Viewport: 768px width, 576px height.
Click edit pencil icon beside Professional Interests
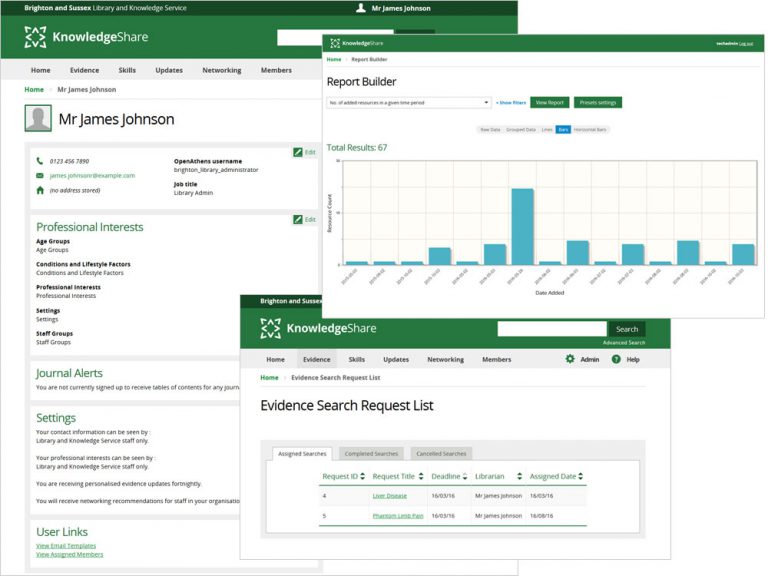coord(298,219)
